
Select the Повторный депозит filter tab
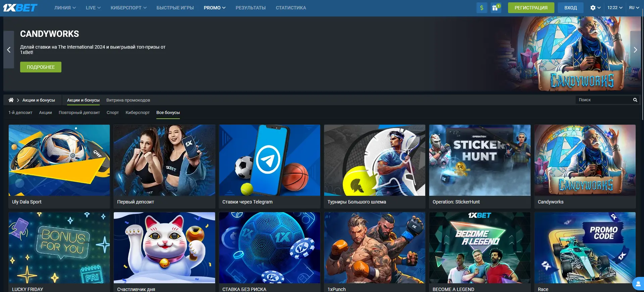(x=79, y=113)
